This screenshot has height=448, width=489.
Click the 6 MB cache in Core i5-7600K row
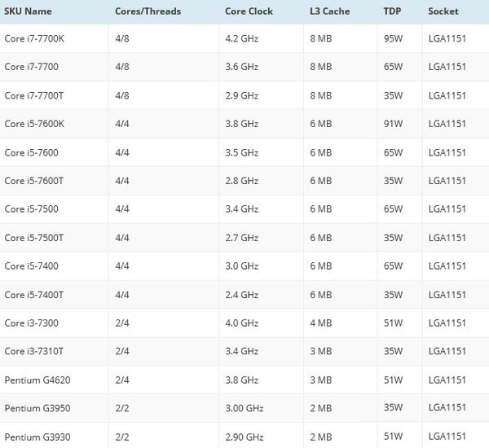[x=321, y=124]
